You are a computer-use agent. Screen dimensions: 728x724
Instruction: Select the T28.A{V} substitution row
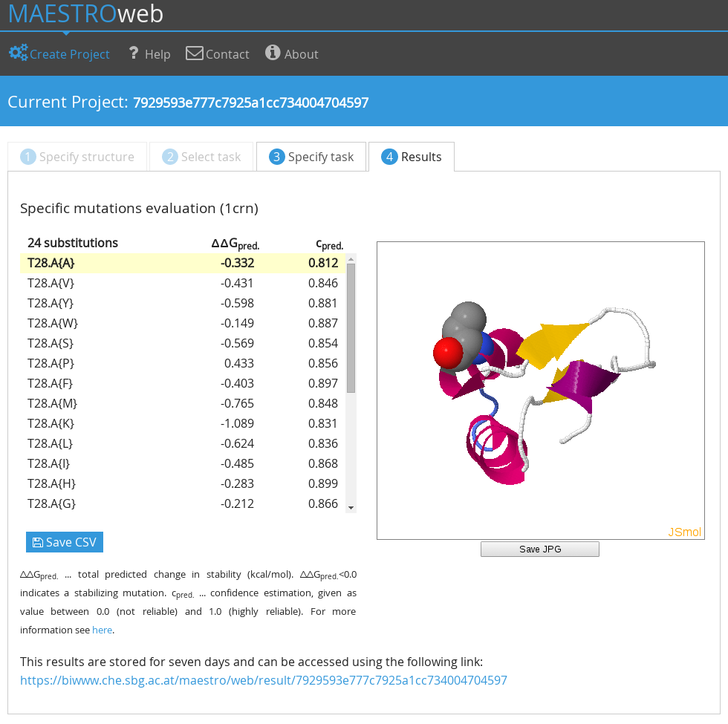pos(183,283)
